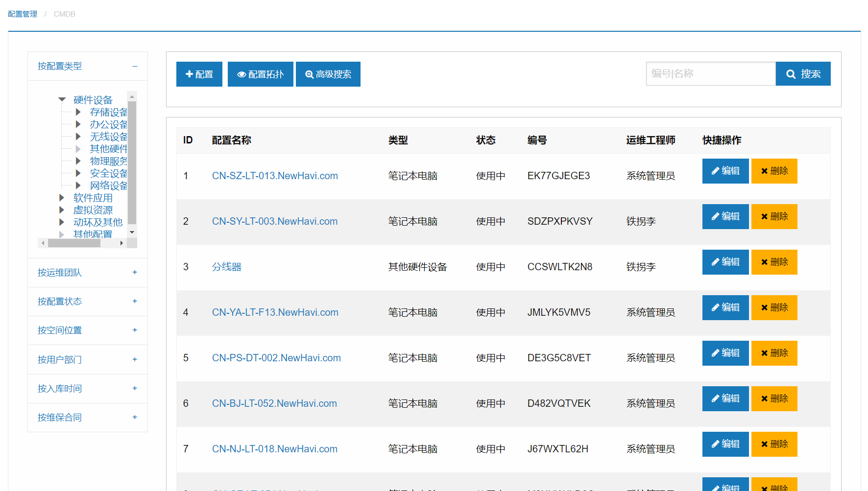The width and height of the screenshot is (868, 491).
Task: Open CN-YA-LT-F13.NewHavi.com configuration link
Action: click(x=275, y=312)
